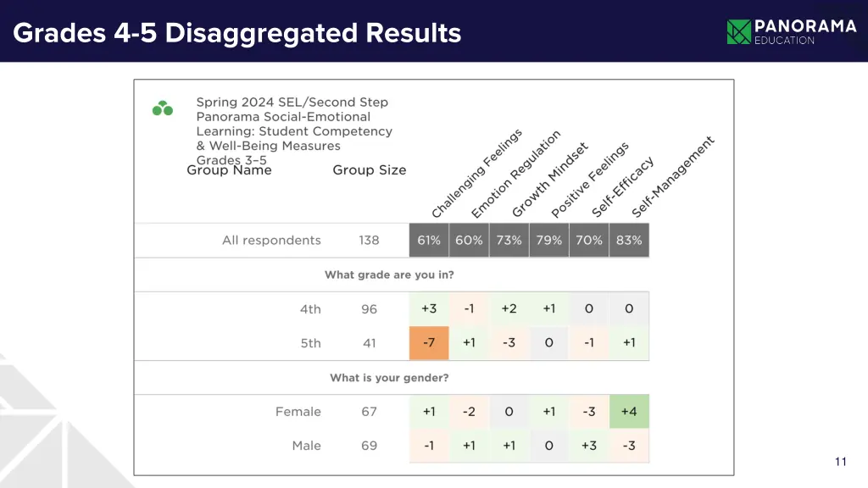The image size is (868, 488).
Task: Click the Group Size column header
Action: pos(369,170)
